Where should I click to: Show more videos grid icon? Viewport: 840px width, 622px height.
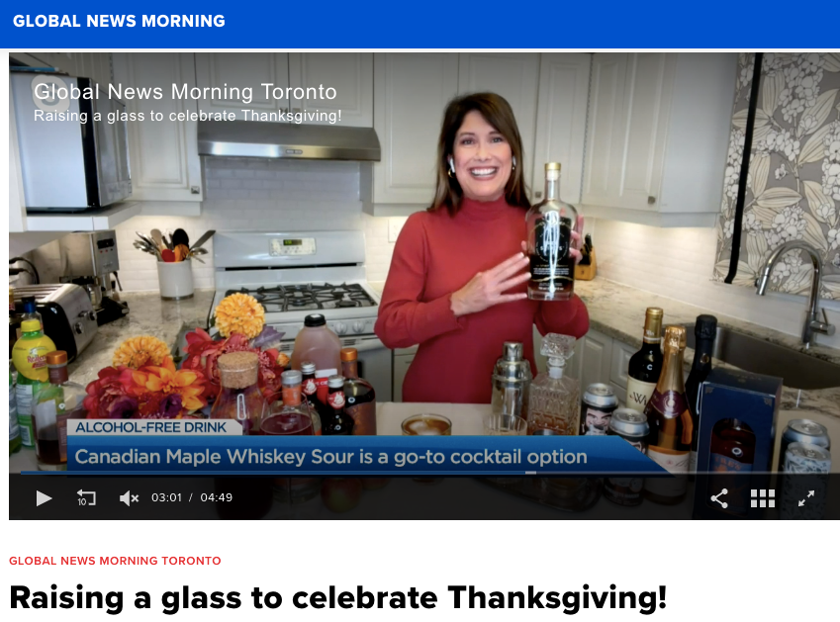(x=762, y=498)
